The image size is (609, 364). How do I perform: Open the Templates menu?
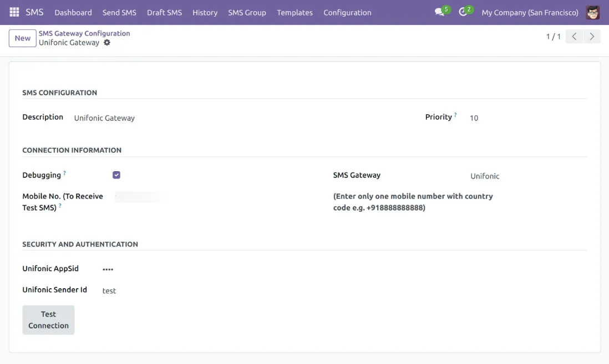click(x=295, y=12)
